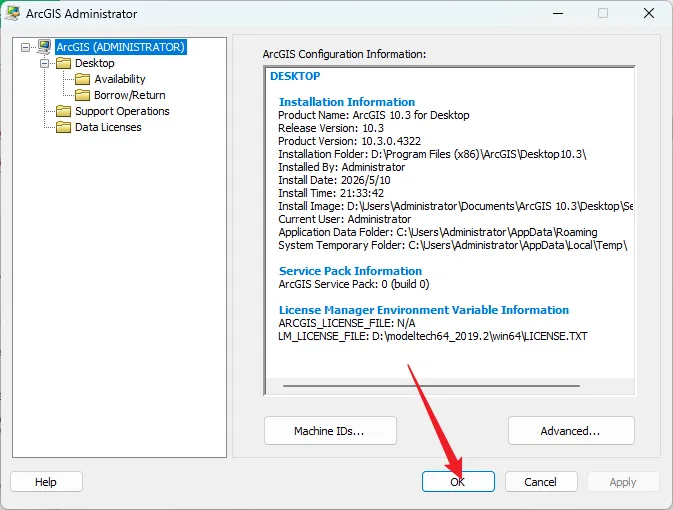Click the System Temporary Folder line

pos(453,245)
